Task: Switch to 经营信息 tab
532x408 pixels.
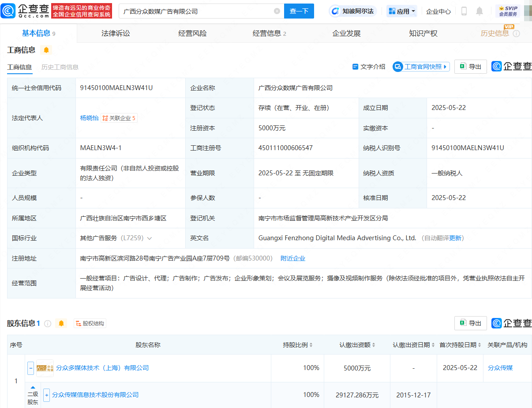Action: (x=269, y=33)
